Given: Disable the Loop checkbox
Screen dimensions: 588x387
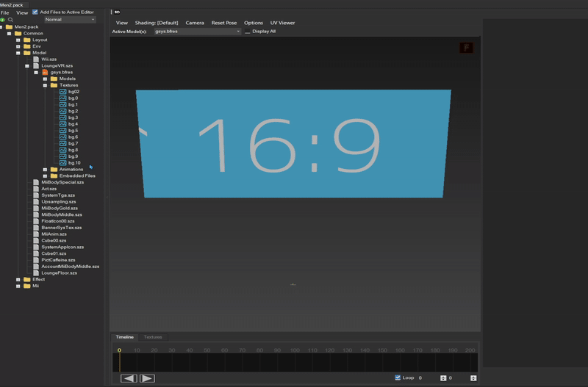Looking at the screenshot, I should pos(398,377).
